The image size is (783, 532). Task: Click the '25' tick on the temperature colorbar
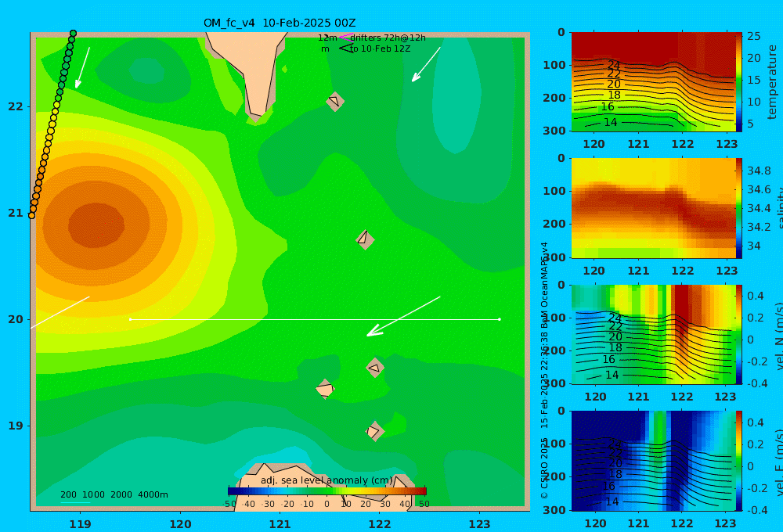(x=754, y=36)
